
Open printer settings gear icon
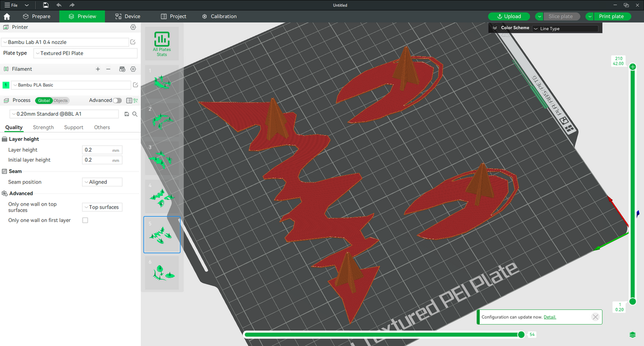point(133,27)
